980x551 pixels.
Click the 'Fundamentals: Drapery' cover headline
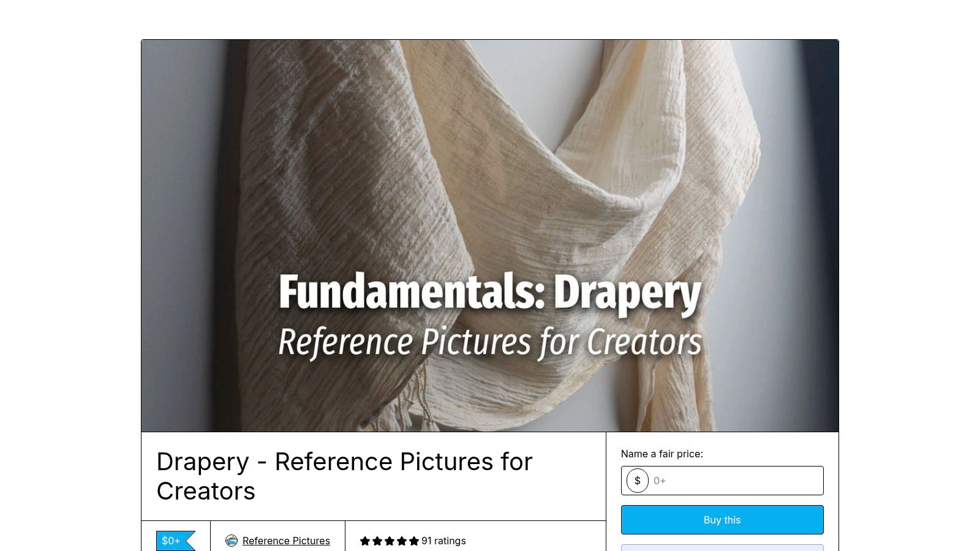490,293
